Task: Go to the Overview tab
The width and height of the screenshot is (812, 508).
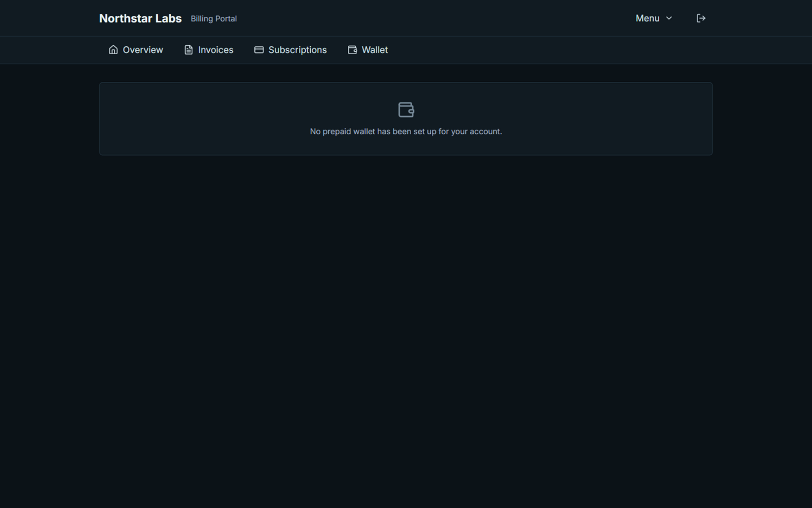Action: pos(136,50)
